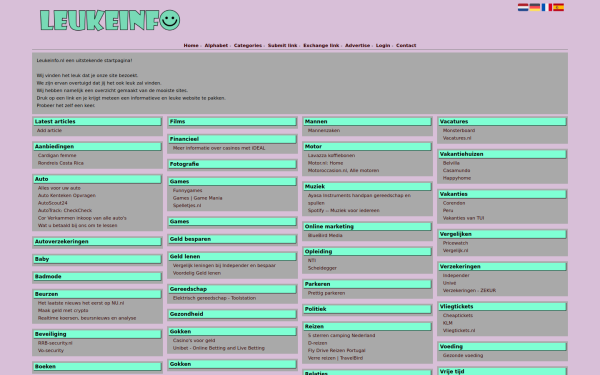Open the Boeken category heading
The image size is (600, 375).
click(x=97, y=367)
